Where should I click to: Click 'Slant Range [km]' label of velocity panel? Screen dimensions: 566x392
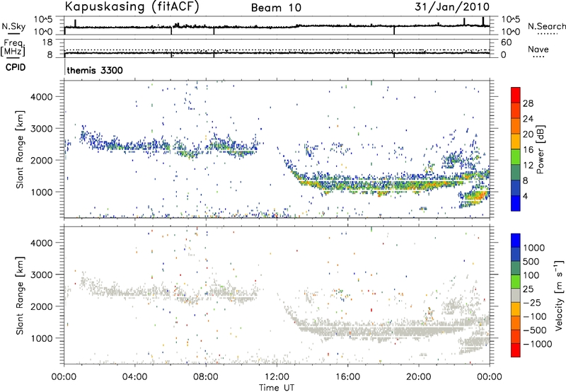click(x=20, y=296)
